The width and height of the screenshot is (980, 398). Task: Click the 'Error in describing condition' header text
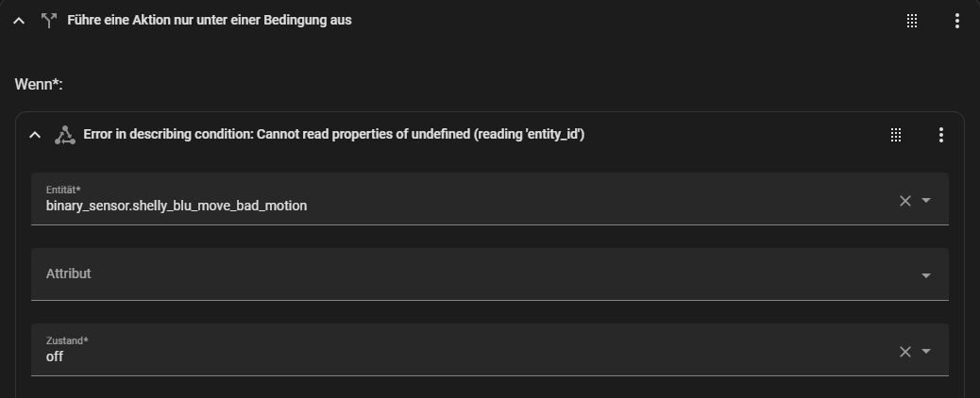pyautogui.click(x=334, y=134)
